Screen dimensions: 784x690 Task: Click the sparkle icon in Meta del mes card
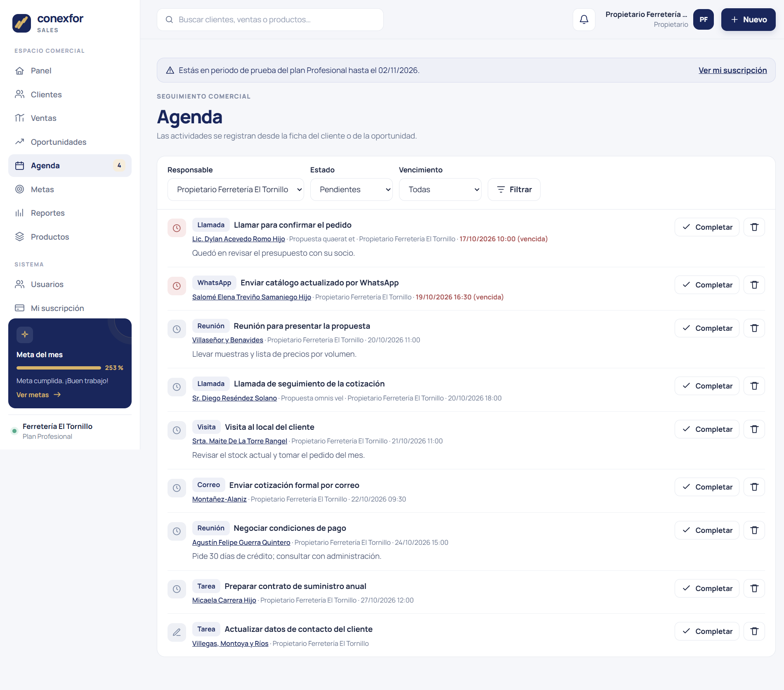tap(25, 334)
